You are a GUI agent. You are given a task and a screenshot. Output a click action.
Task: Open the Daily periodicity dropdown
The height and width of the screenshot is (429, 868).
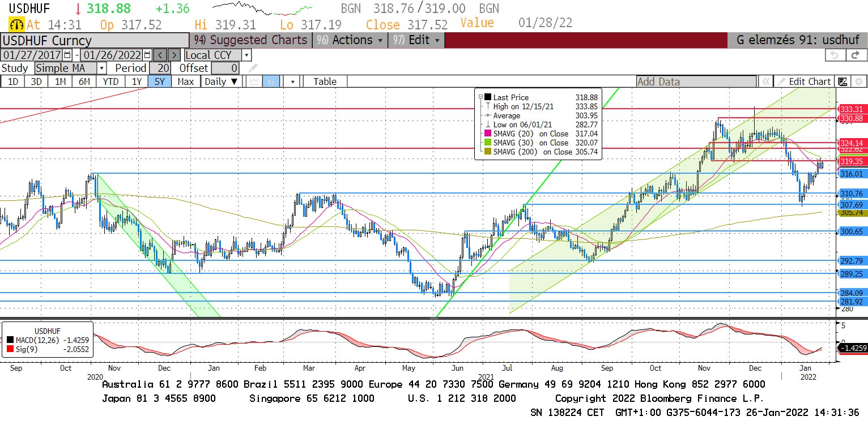pos(221,81)
